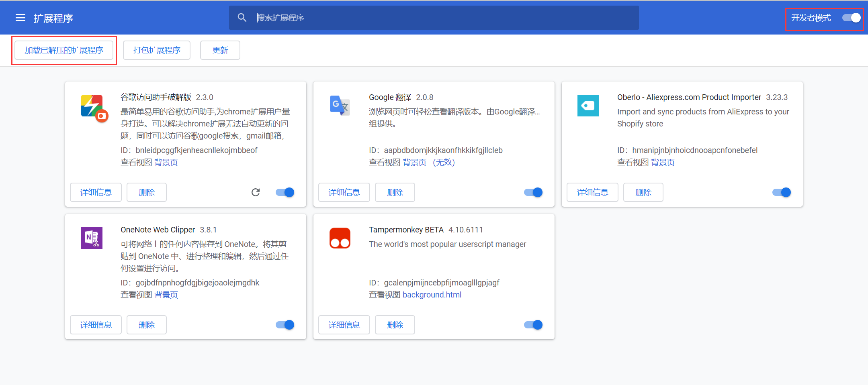The width and height of the screenshot is (868, 385).
Task: Open the hamburger main menu
Action: (20, 18)
